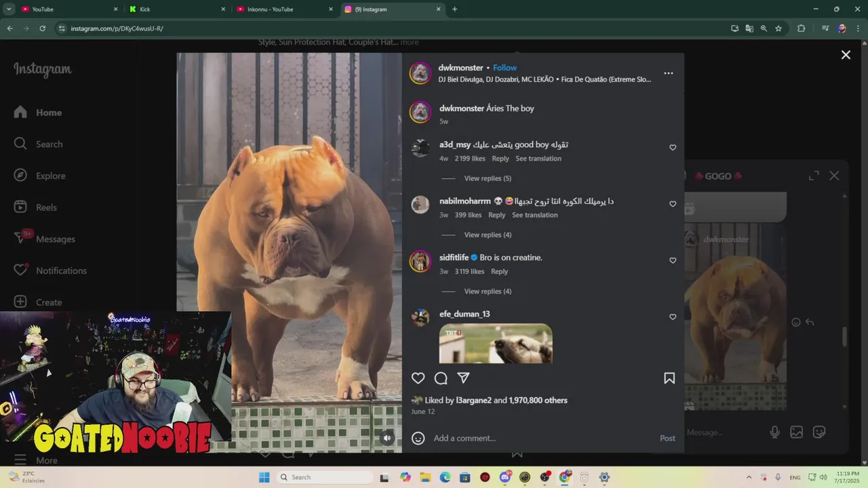Open Chrome three-dot menu
Screen dimensions: 868x488
point(857,28)
